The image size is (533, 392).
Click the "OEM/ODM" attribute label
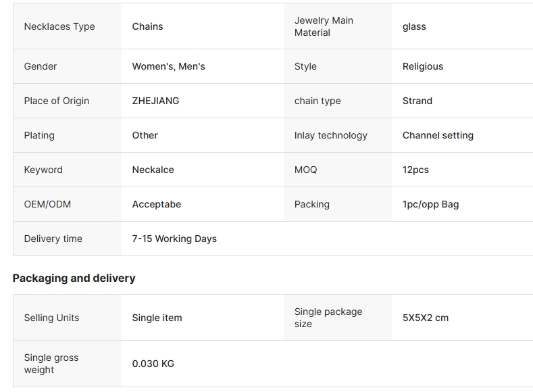coord(47,204)
